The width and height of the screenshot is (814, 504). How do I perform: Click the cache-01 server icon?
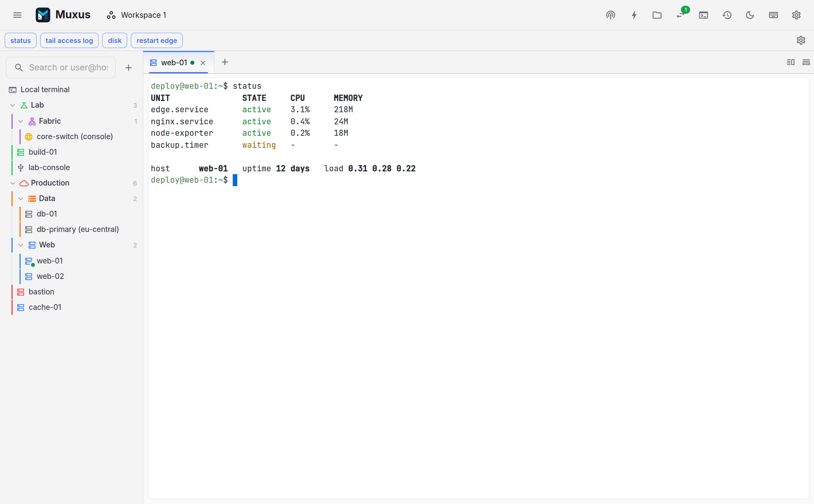point(21,308)
